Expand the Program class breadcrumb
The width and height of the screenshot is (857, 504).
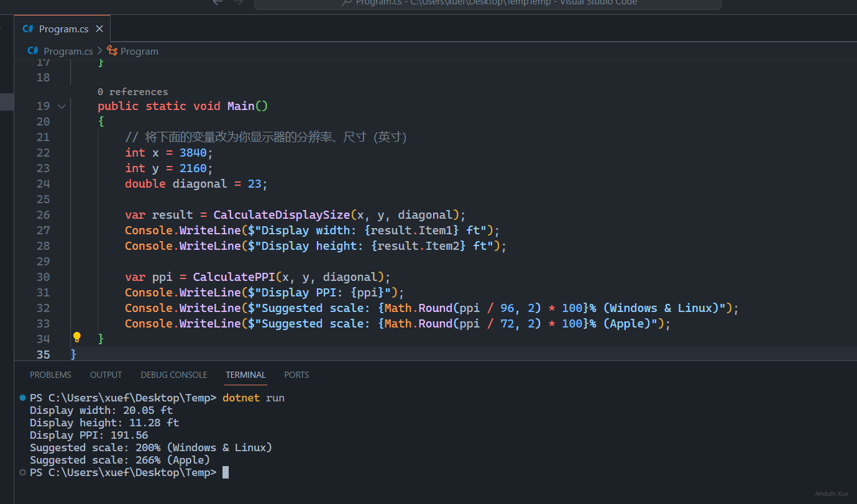click(139, 51)
